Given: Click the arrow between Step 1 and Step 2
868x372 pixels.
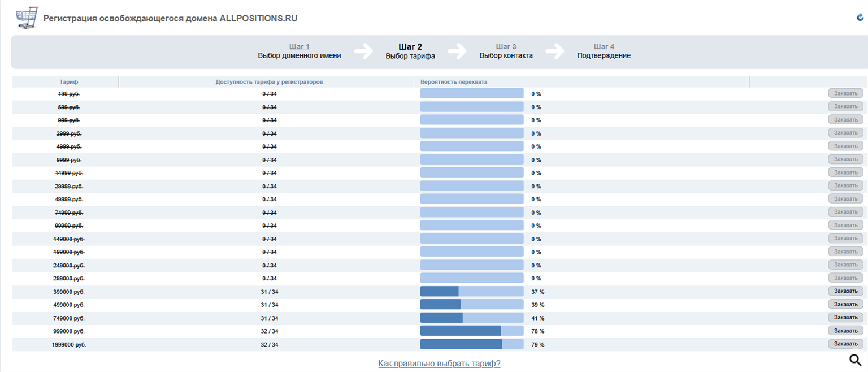Looking at the screenshot, I should [x=364, y=51].
